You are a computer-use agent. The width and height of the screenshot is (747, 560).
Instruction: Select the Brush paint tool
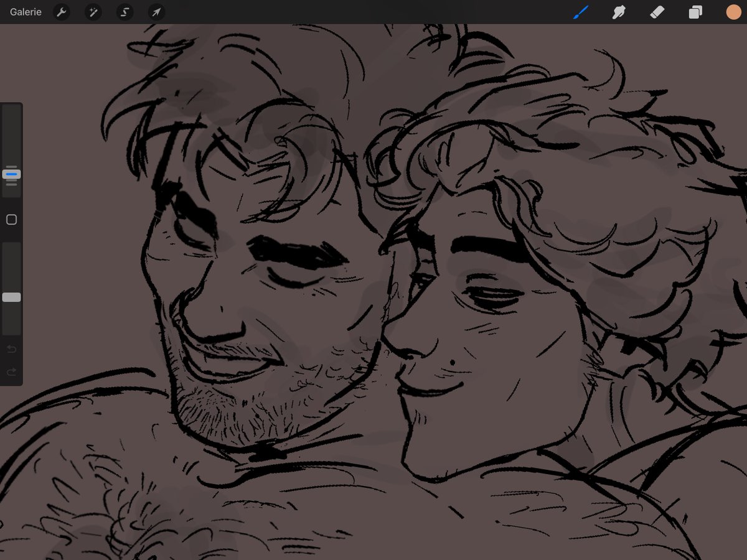pyautogui.click(x=581, y=12)
